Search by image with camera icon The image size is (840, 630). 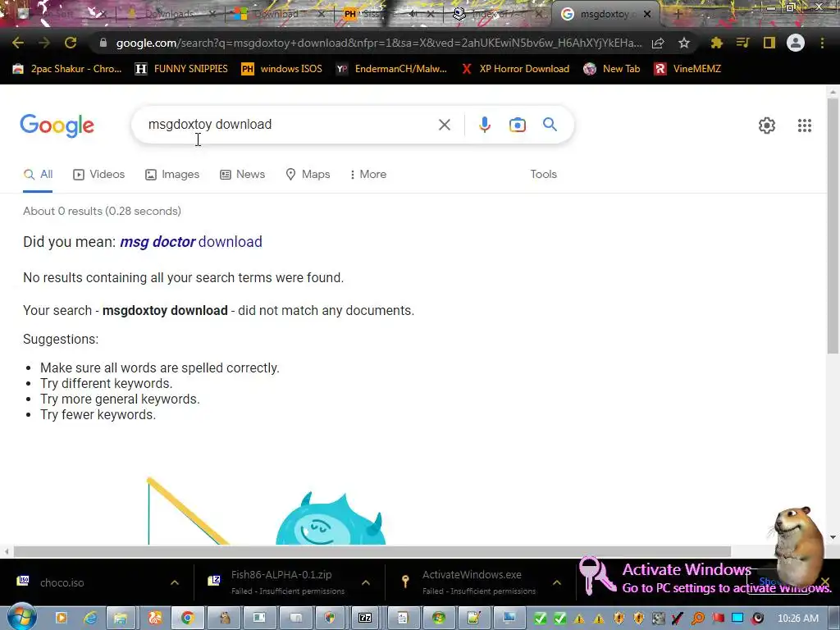[x=517, y=125]
